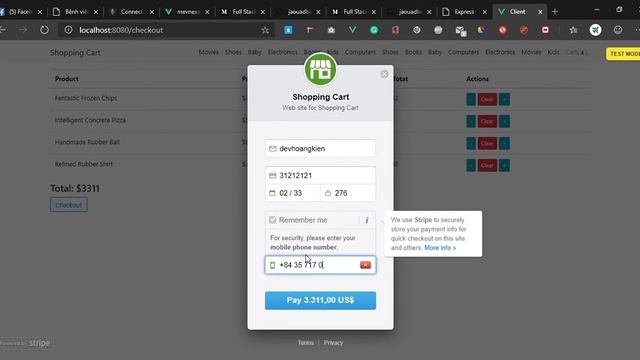This screenshot has height=360, width=640.
Task: Click Clear for Refined Rubber Shirt
Action: pos(487,165)
